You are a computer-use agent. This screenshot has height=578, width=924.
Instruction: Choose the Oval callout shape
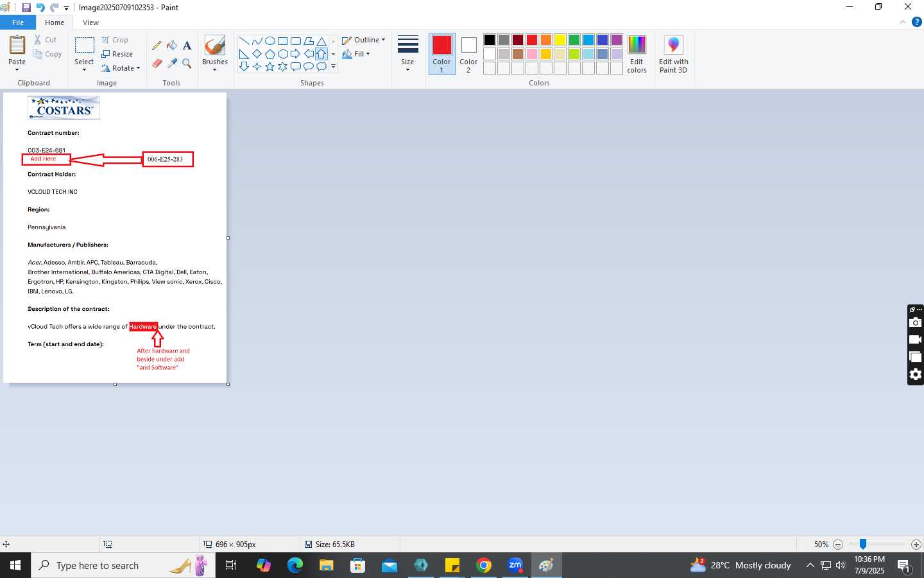[x=309, y=67]
